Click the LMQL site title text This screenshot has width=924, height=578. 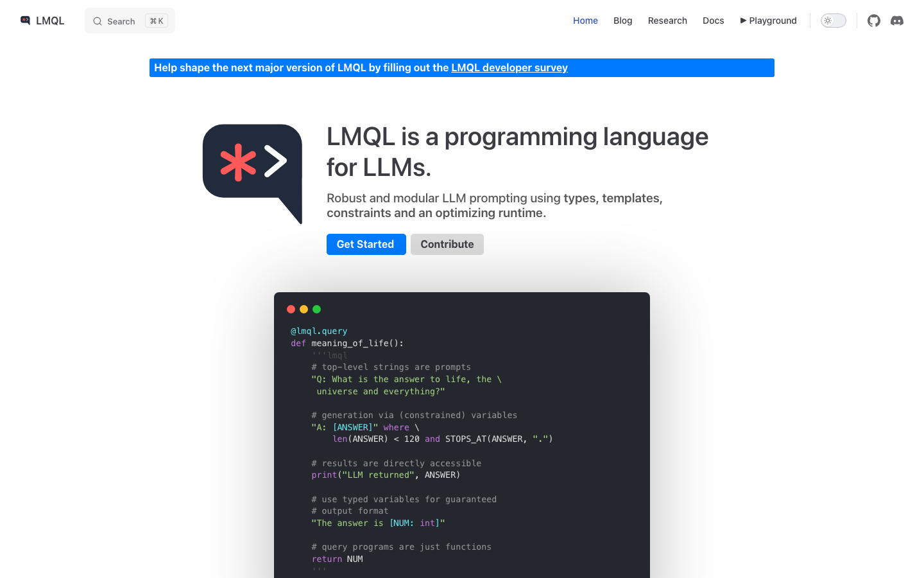(50, 21)
